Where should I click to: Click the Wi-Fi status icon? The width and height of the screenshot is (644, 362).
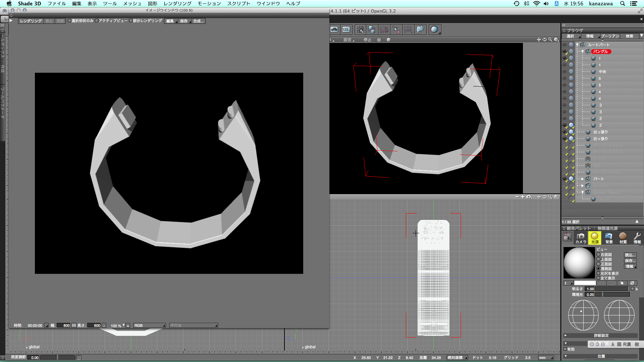pyautogui.click(x=537, y=4)
